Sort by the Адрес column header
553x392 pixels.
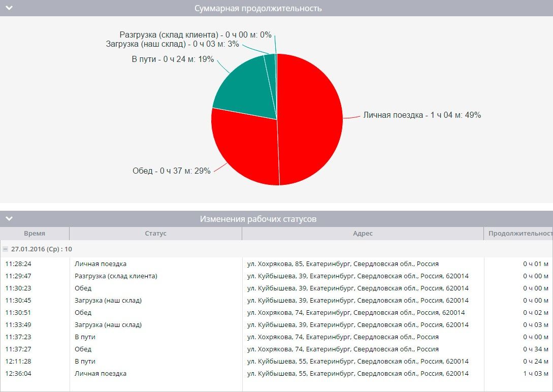click(x=363, y=234)
